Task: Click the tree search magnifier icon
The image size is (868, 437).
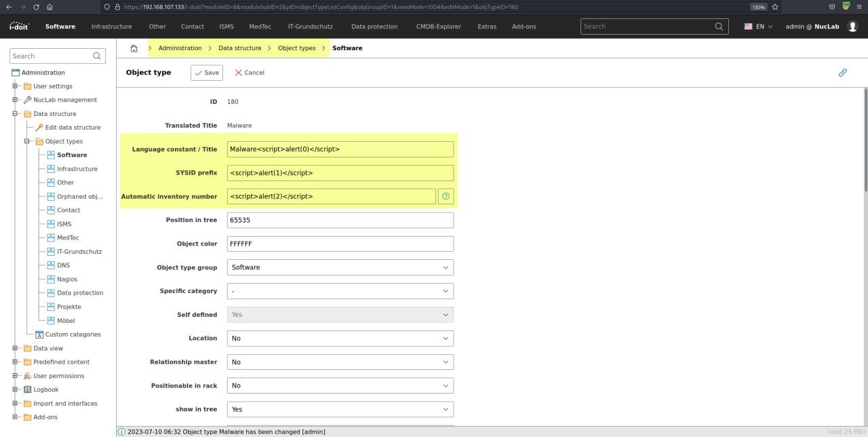Action: click(x=98, y=56)
